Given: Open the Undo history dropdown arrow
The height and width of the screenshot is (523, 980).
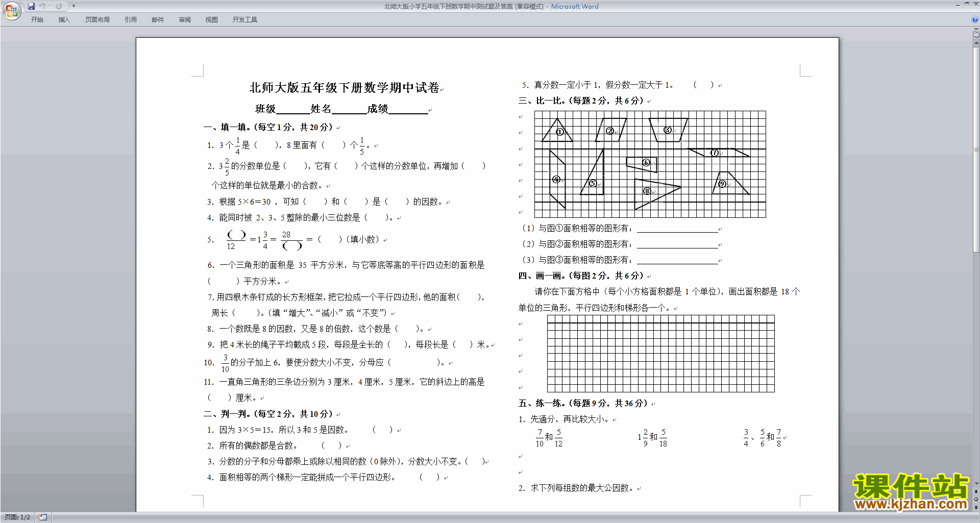Looking at the screenshot, I should (50, 6).
